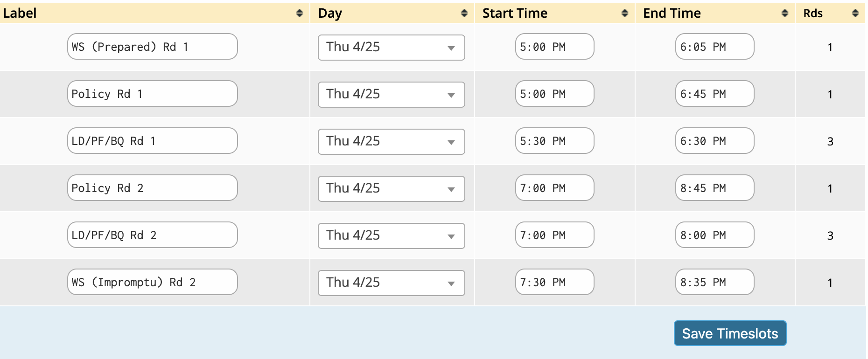This screenshot has height=359, width=868.
Task: Click the Policy Rd 2 label input
Action: click(152, 188)
